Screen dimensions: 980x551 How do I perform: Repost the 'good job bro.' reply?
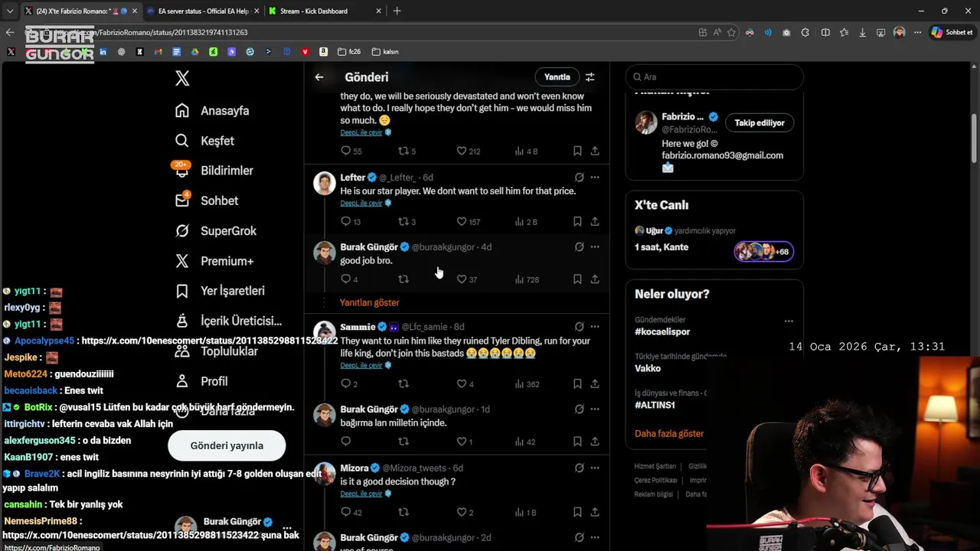(x=403, y=279)
